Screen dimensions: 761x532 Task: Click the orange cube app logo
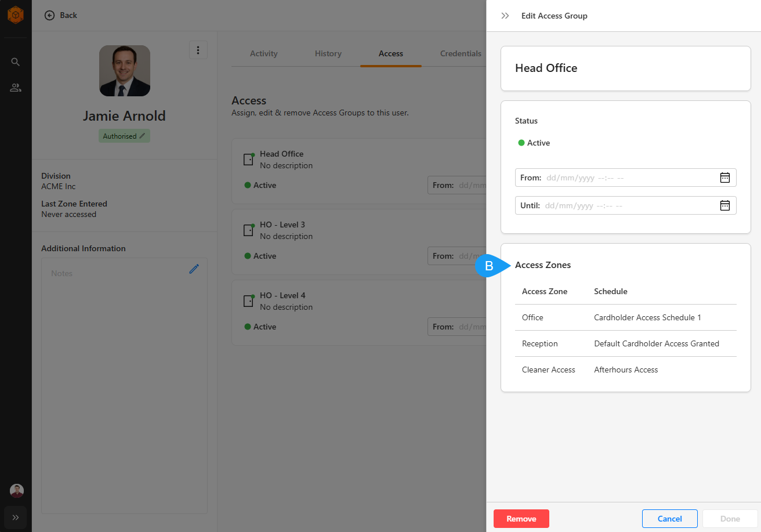pyautogui.click(x=16, y=15)
